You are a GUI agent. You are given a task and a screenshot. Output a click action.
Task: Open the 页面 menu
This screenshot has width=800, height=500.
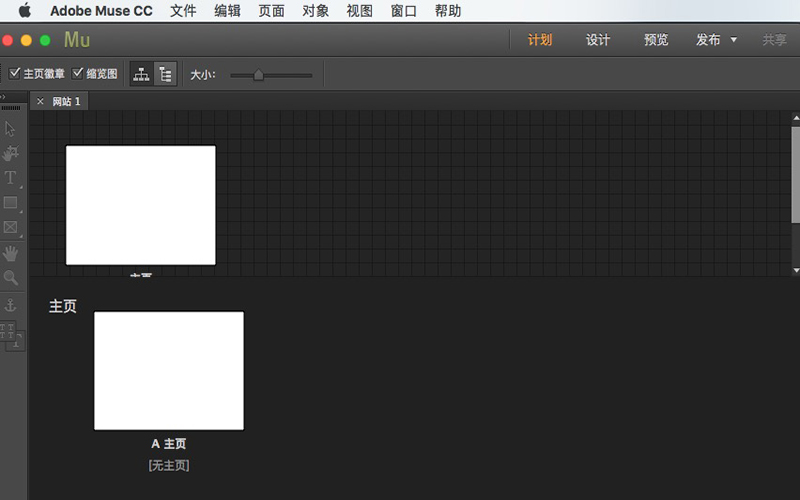[x=271, y=11]
